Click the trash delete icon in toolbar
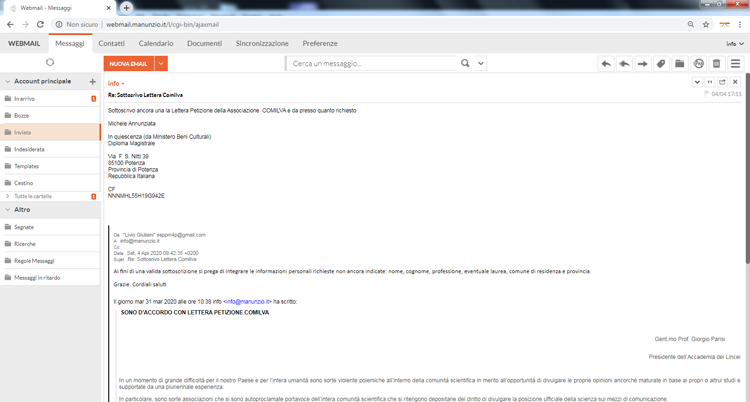Viewport: 750px width, 402px height. point(717,64)
